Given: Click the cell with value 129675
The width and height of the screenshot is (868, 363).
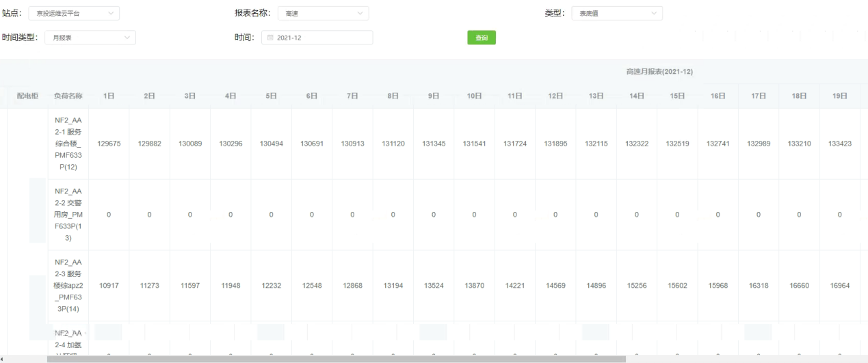Looking at the screenshot, I should tap(108, 144).
